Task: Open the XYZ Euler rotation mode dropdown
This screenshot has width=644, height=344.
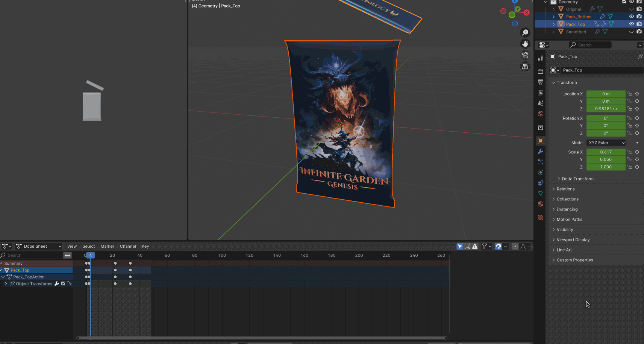Action: 606,143
